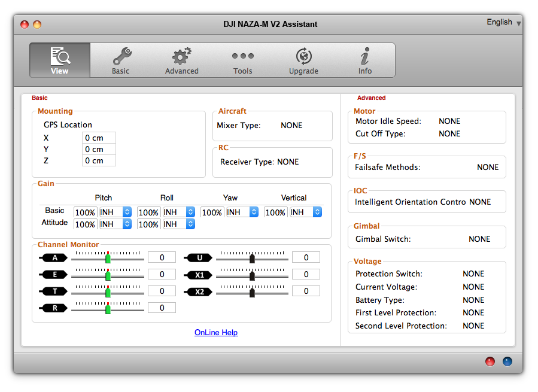Open the View tab magnifier icon

(x=60, y=56)
